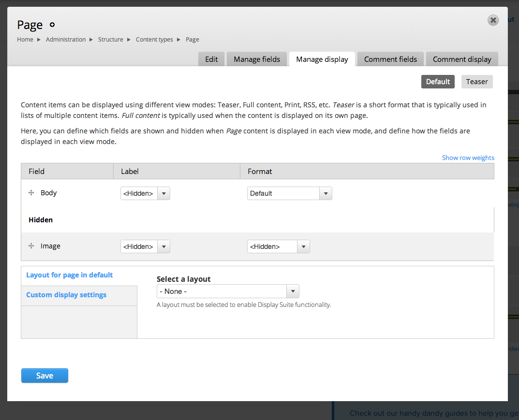Grab the drag handle for Body field
The image size is (519, 420).
[x=31, y=193]
